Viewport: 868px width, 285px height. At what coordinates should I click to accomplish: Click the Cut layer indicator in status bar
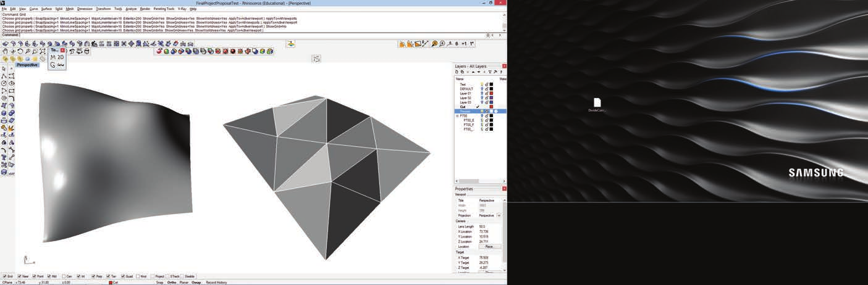pyautogui.click(x=114, y=283)
